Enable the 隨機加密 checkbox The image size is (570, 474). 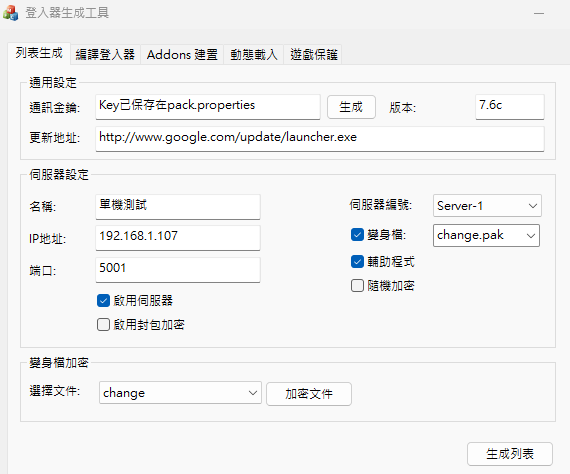click(x=357, y=286)
